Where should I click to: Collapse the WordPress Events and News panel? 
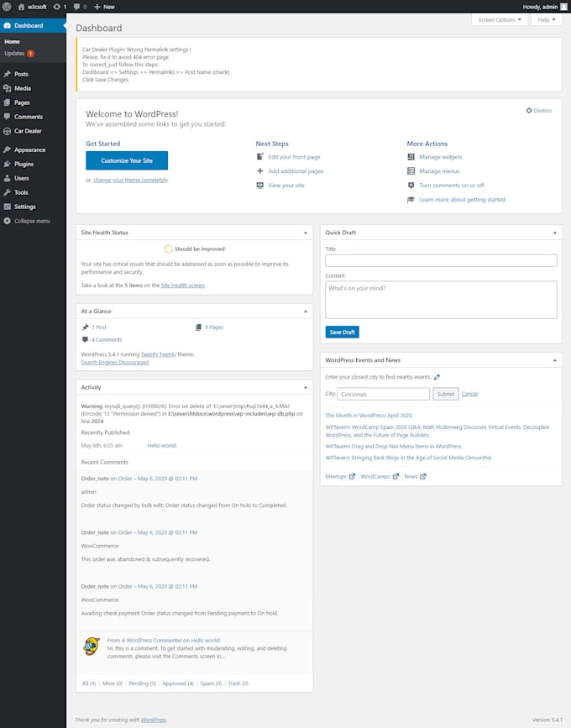coord(555,360)
